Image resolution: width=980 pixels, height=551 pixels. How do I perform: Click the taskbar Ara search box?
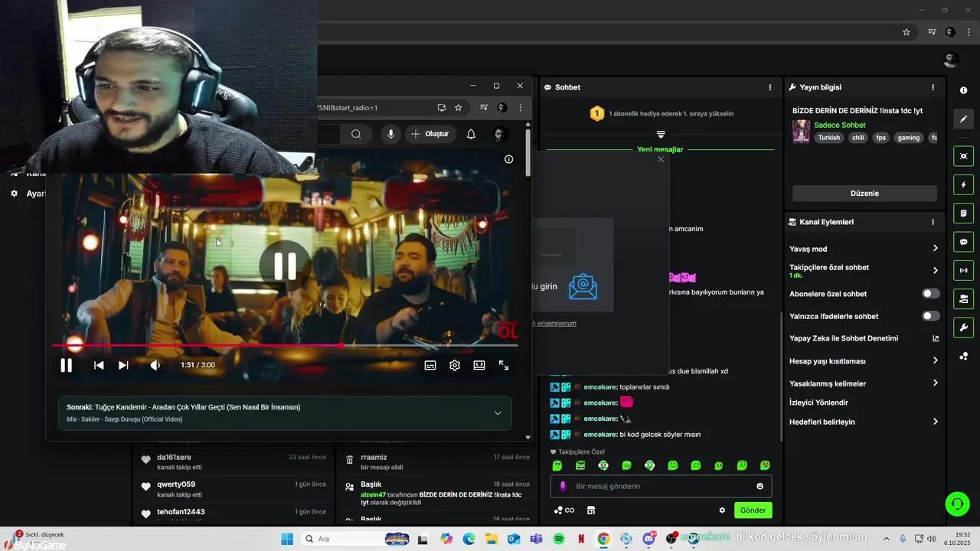[356, 539]
